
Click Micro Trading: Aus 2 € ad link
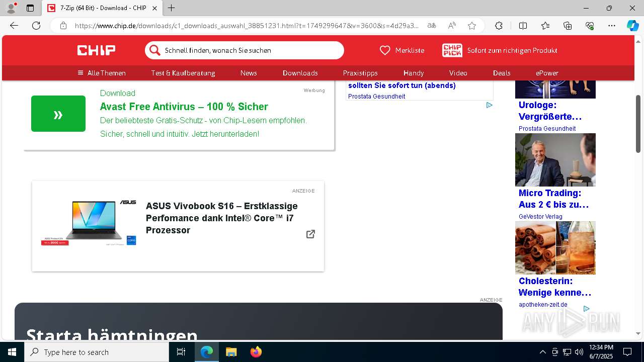tap(553, 199)
